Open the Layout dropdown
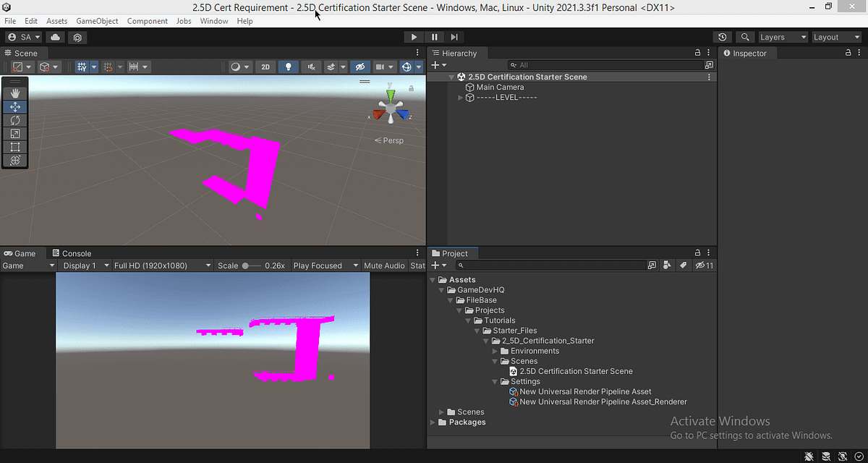The width and height of the screenshot is (868, 463). coord(836,37)
